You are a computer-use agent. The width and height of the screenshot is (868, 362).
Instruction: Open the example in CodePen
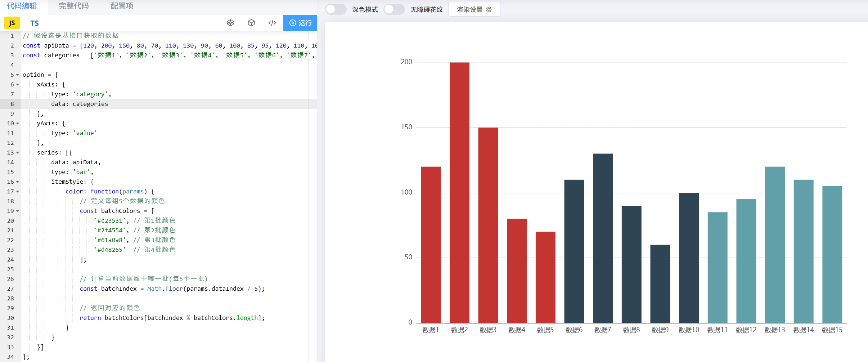[230, 23]
